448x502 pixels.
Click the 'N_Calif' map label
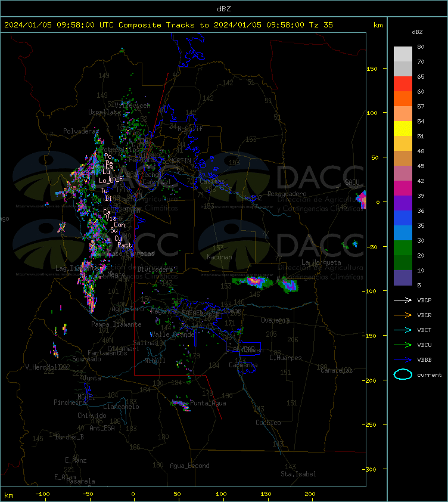190,129
